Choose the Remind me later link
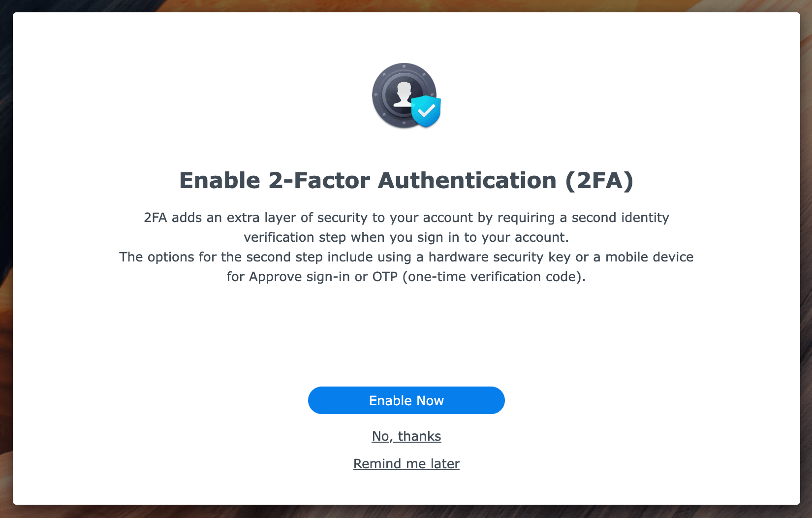Screen dimensions: 812x518 click(406, 464)
